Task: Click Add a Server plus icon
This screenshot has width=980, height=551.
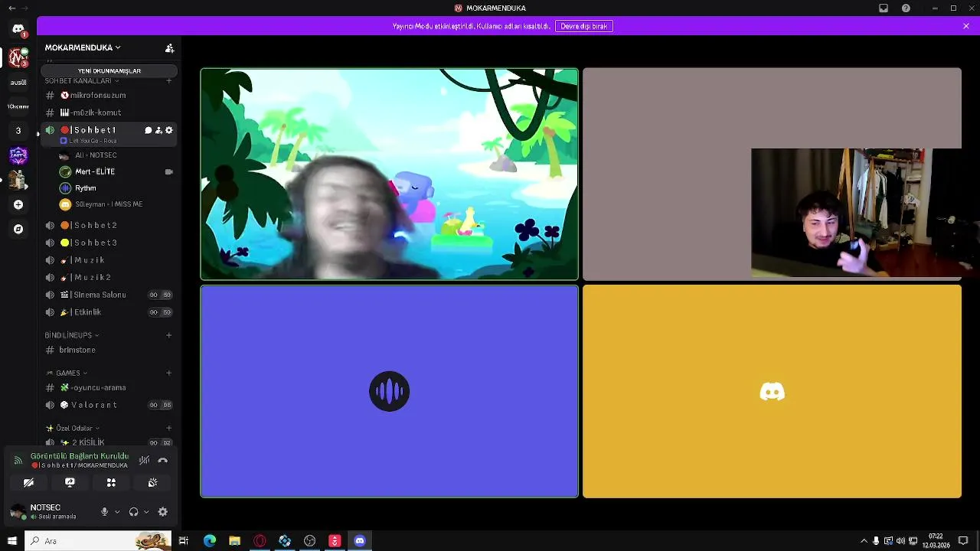Action: coord(18,204)
